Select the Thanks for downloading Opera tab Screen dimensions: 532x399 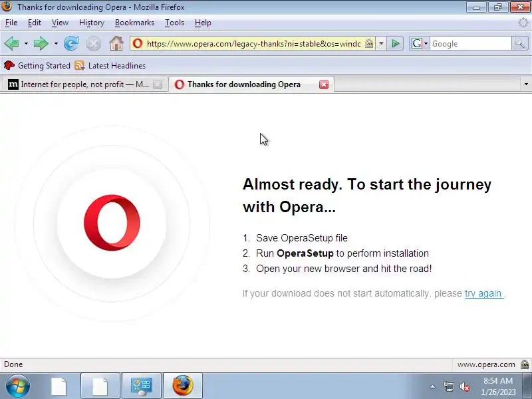click(251, 84)
